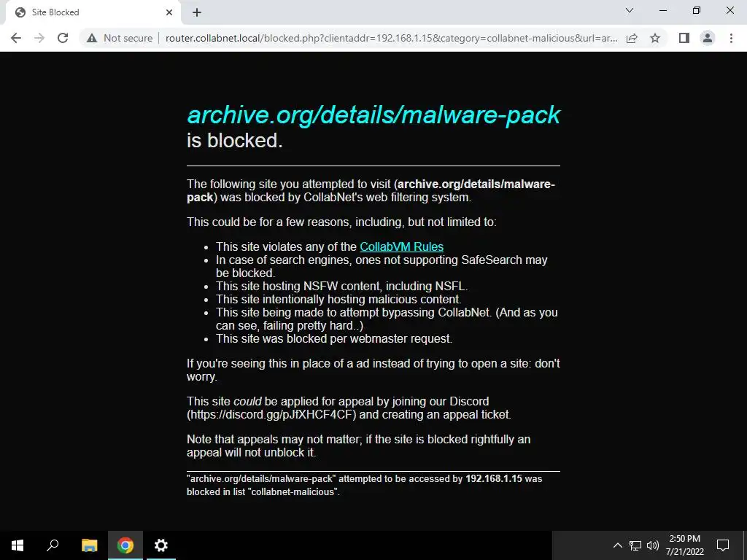747x560 pixels.
Task: Open a new browser tab
Action: point(197,12)
